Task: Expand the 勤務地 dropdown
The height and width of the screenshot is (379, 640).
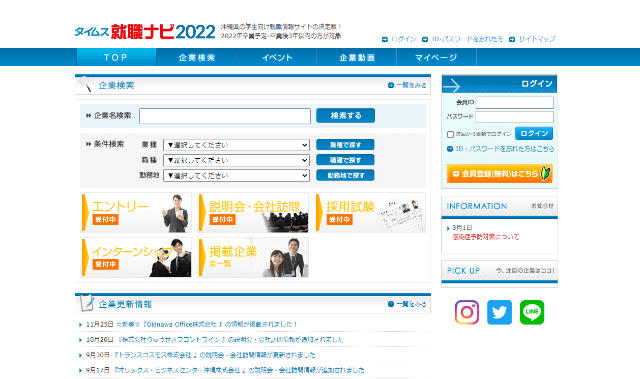Action: click(x=236, y=175)
